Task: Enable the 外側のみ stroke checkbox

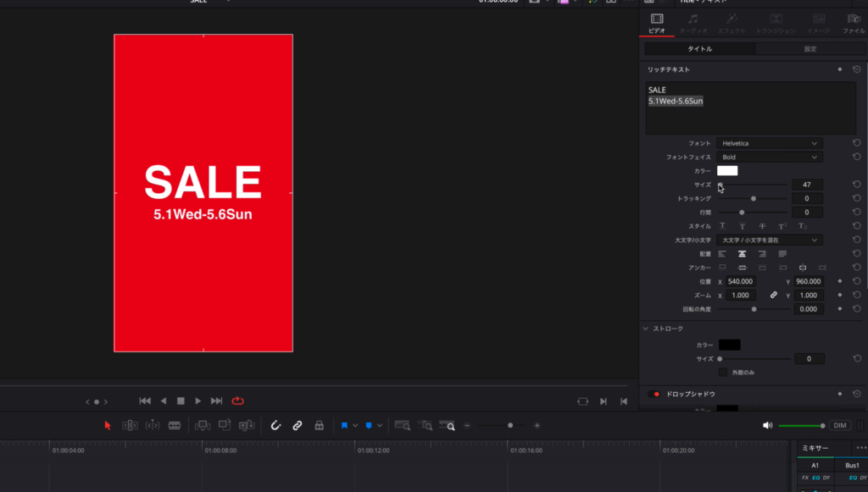Action: point(723,373)
